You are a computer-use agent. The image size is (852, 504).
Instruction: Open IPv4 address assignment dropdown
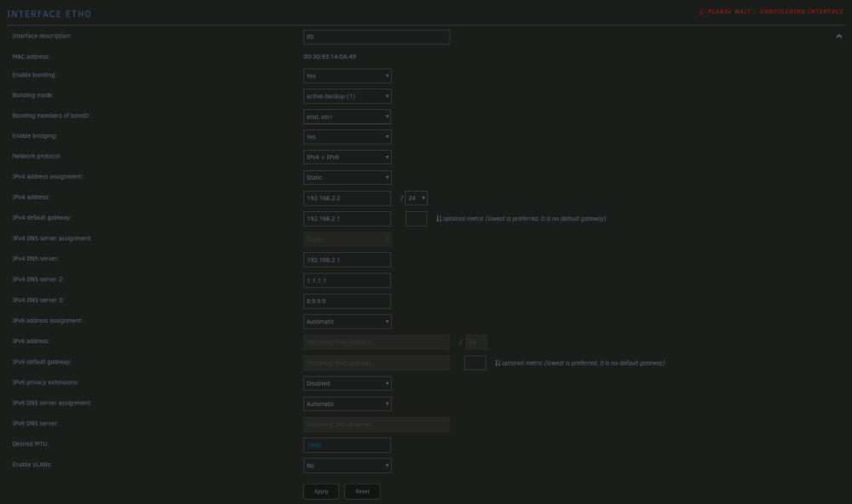(347, 178)
